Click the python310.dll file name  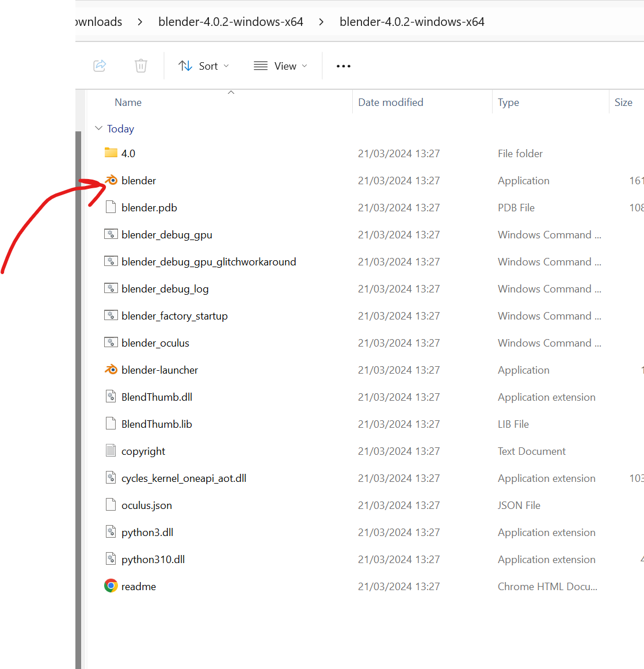coord(153,560)
